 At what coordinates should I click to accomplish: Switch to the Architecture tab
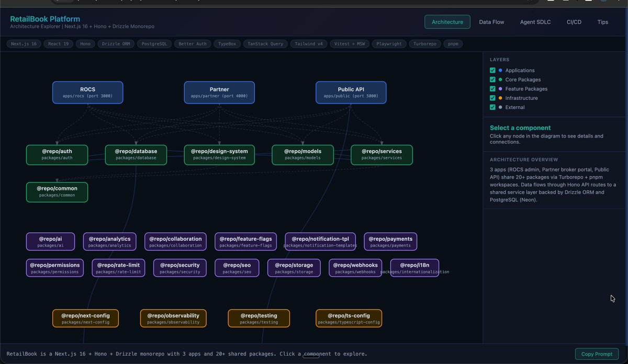tap(447, 22)
